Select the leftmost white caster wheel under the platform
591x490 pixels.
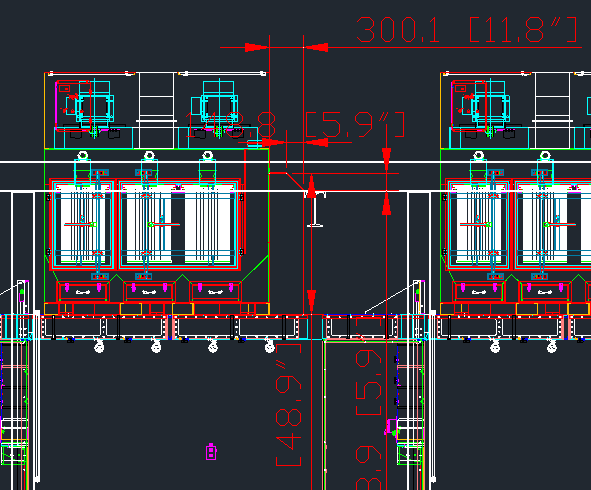coord(99,346)
